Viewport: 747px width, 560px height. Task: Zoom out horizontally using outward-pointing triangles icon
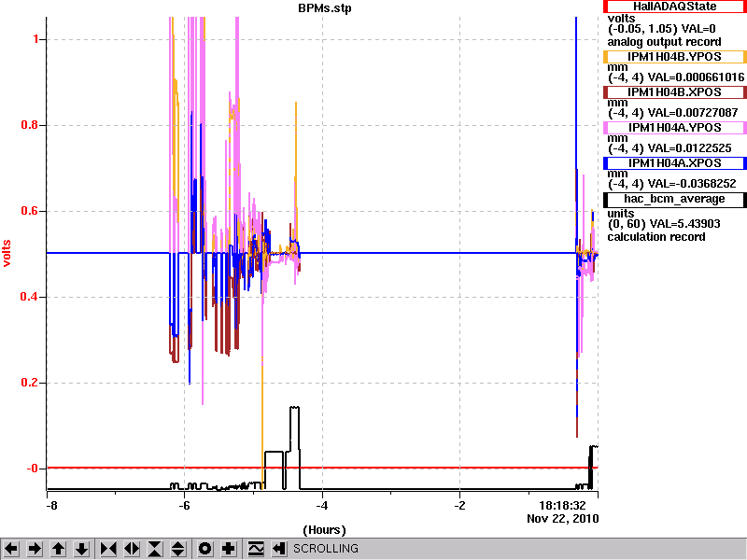(132, 549)
